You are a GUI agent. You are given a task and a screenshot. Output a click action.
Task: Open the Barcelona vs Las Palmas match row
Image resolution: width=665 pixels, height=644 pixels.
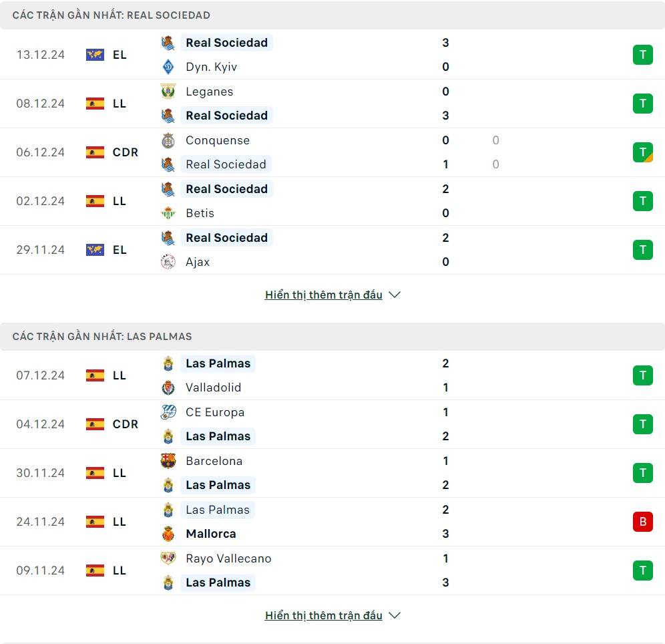point(334,473)
